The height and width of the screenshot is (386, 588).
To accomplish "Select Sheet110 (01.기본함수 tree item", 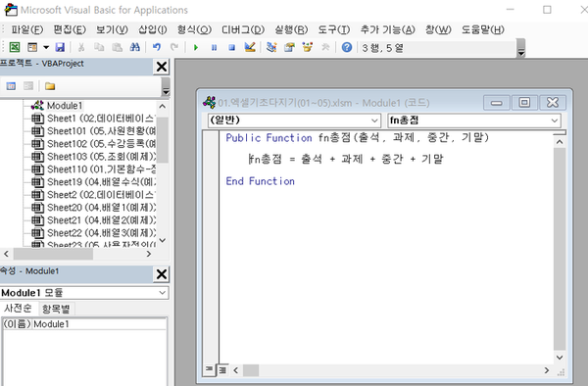I will 101,169.
